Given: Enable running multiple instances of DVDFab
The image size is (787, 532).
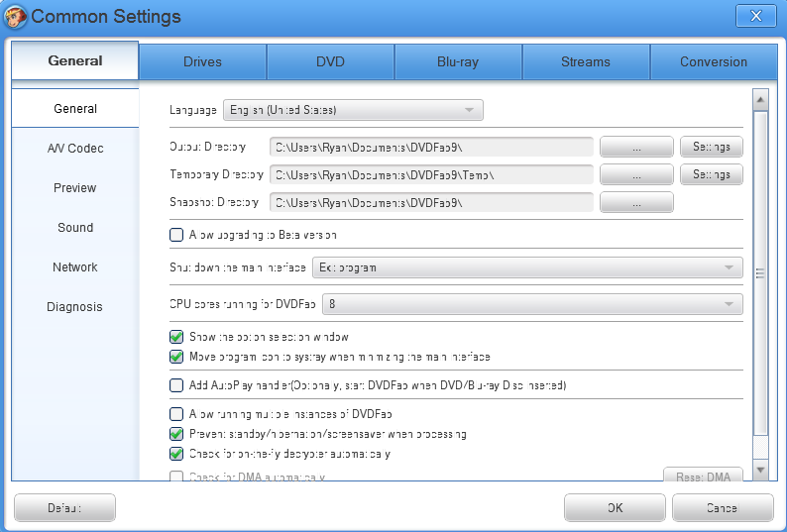Looking at the screenshot, I should 176,414.
